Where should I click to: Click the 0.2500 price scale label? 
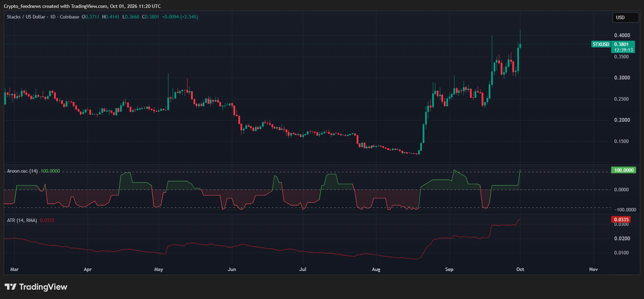tap(621, 99)
